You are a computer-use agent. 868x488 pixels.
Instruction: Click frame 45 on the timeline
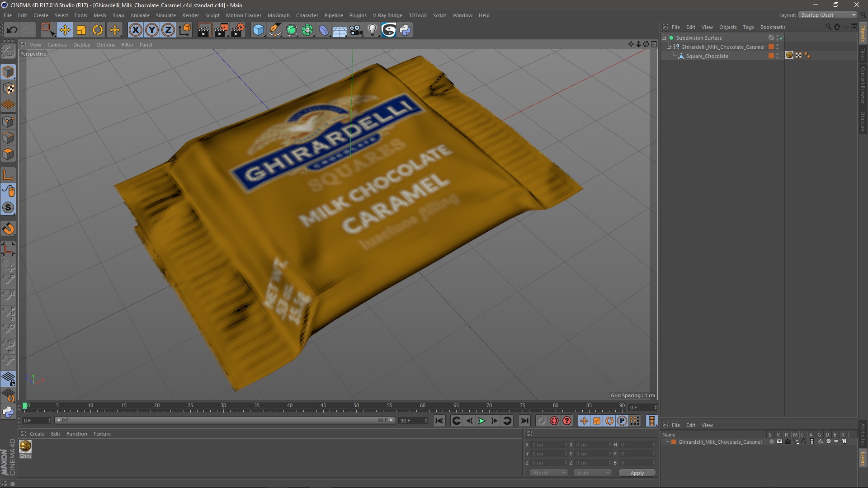tap(323, 407)
